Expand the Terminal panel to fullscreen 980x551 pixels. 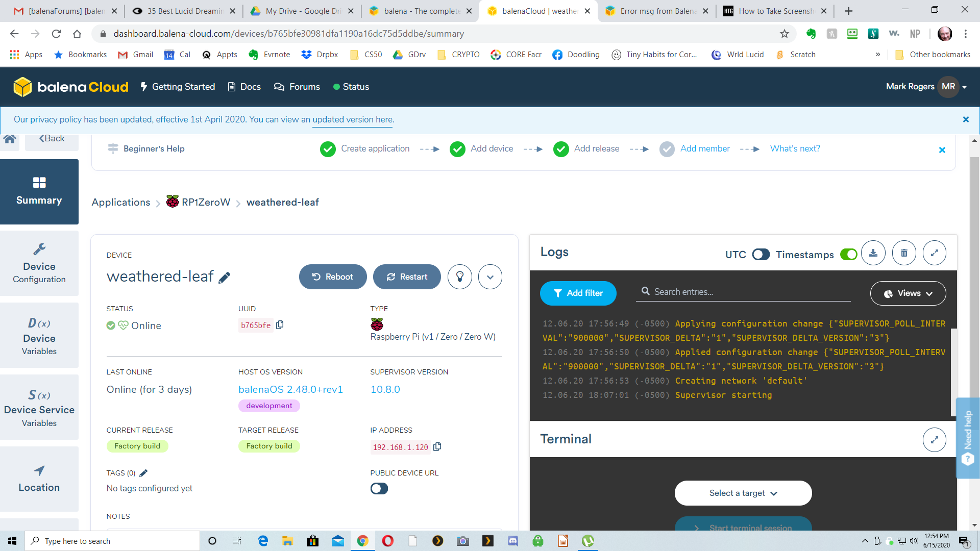click(935, 440)
